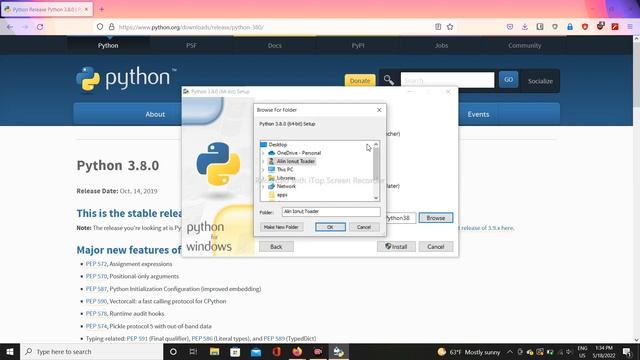The width and height of the screenshot is (640, 360).
Task: Click tracking protection shield in URL bar
Action: [100, 27]
